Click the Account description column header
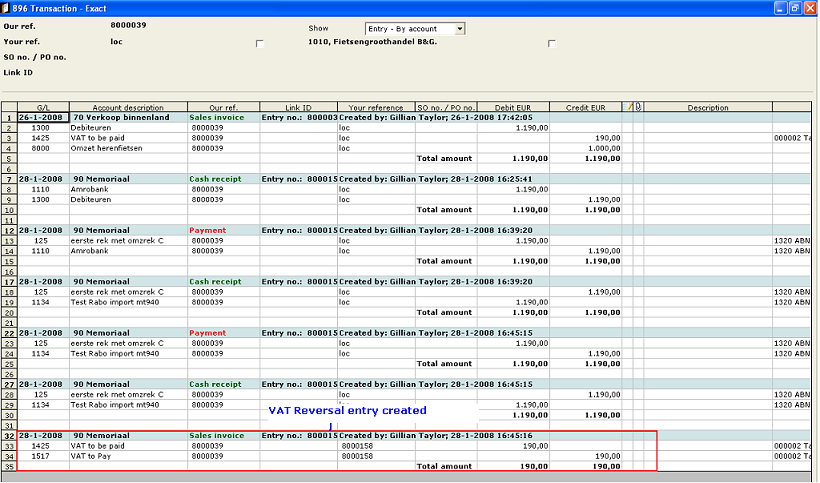Viewport: 820px width, 483px height. pyautogui.click(x=128, y=107)
